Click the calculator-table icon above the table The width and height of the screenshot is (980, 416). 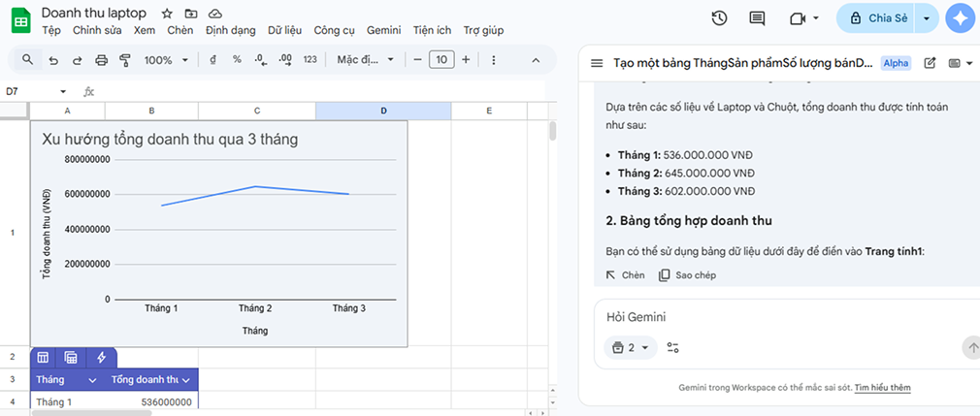coord(71,357)
